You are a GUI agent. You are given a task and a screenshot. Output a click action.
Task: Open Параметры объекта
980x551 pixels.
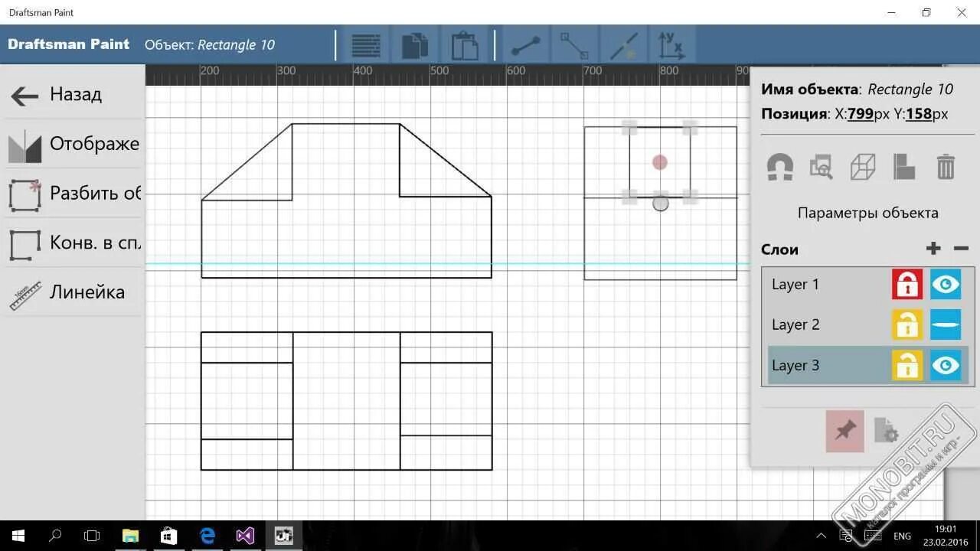[x=868, y=213]
